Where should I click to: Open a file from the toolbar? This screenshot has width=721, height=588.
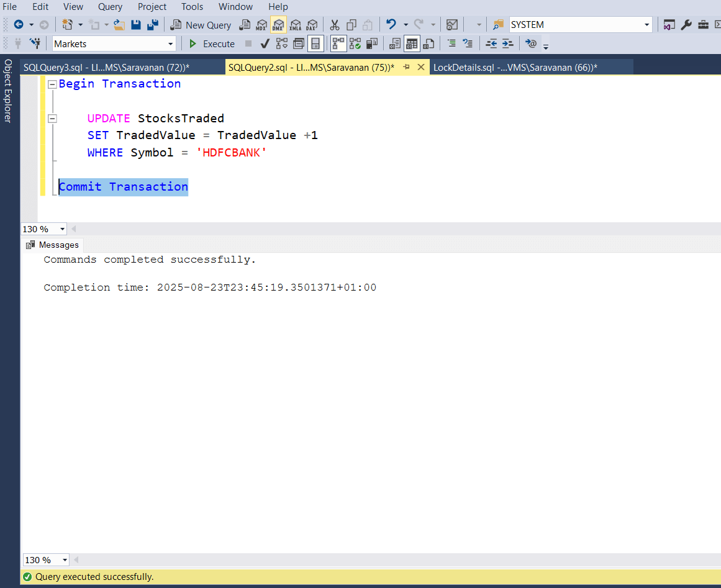click(x=120, y=25)
